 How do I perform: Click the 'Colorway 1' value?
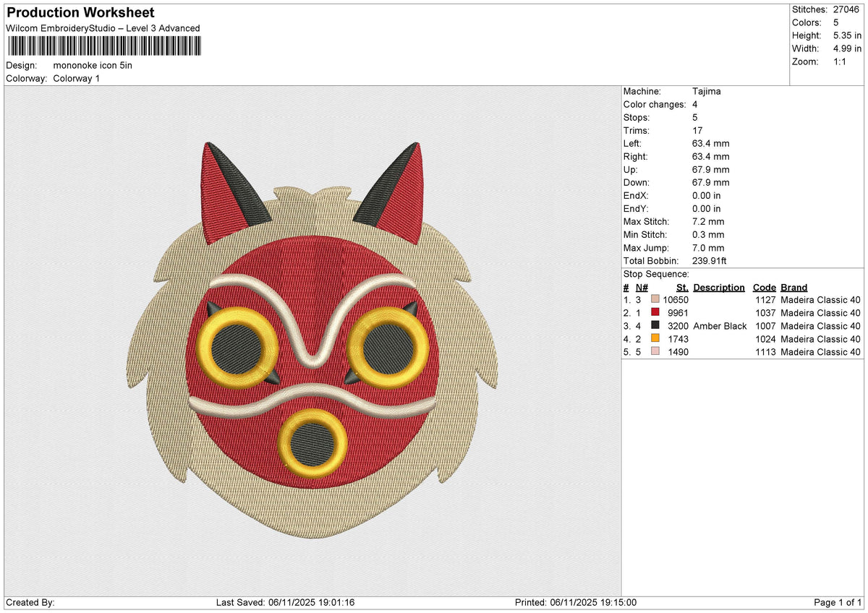(77, 78)
